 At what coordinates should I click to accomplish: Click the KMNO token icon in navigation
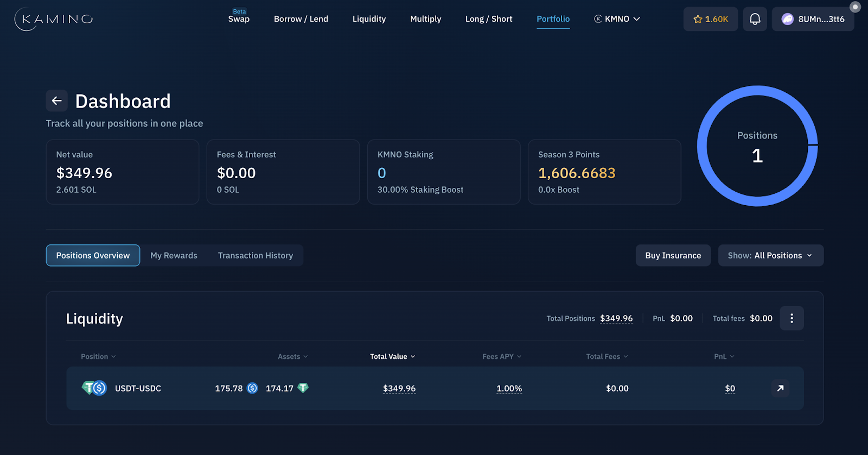point(598,19)
